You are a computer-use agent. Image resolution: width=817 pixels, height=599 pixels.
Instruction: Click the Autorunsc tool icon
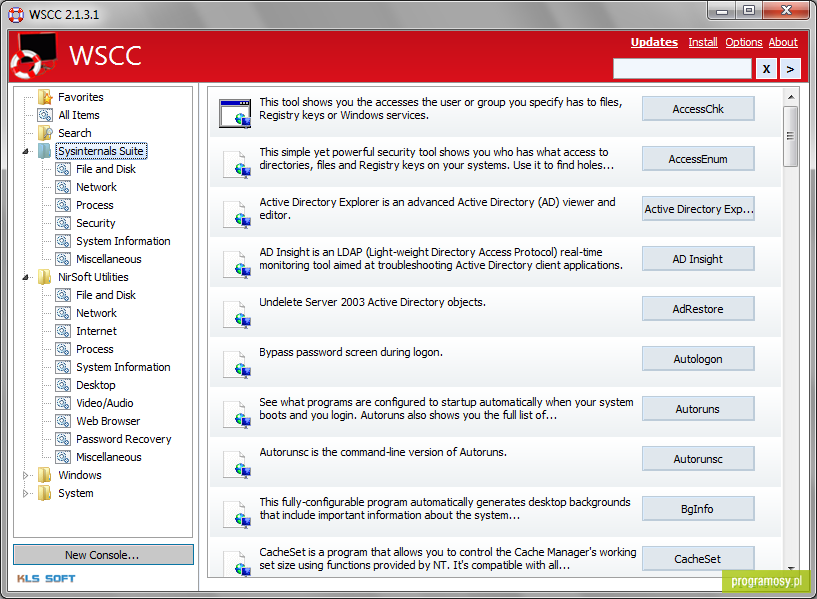[x=237, y=463]
